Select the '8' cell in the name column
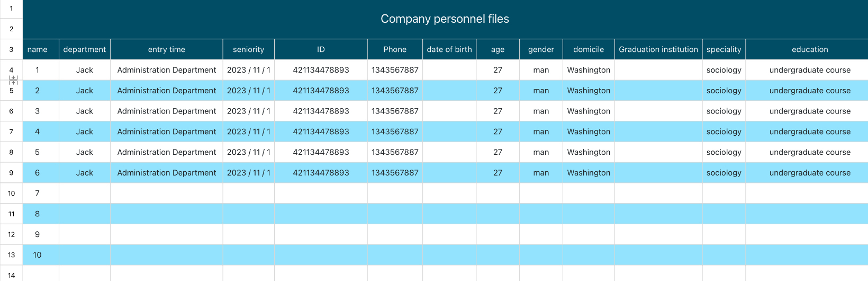Screen dimensions: 868x281 pos(41,214)
